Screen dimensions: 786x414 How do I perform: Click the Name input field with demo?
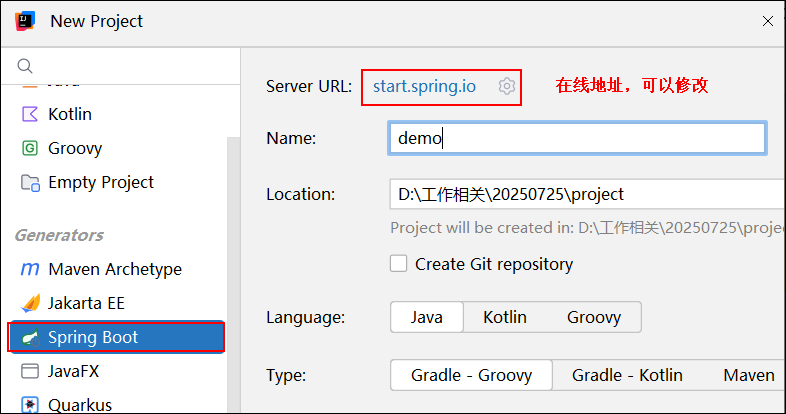tap(577, 138)
